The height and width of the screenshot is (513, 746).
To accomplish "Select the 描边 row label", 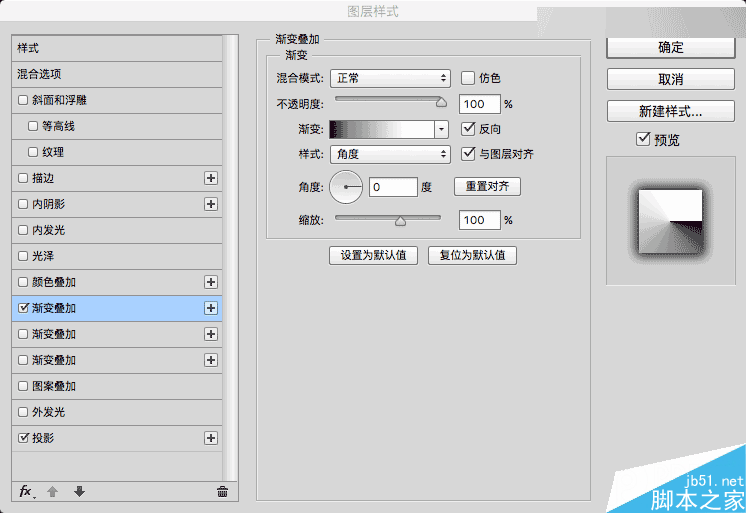I will tap(43, 178).
